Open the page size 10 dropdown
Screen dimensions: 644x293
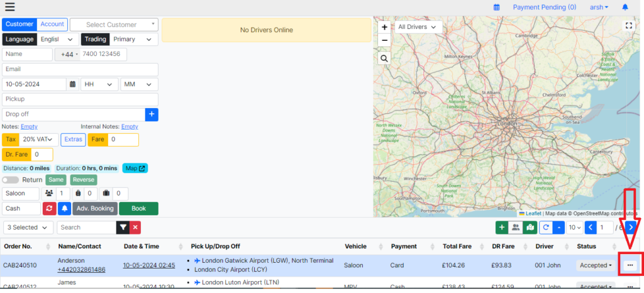[x=574, y=228]
